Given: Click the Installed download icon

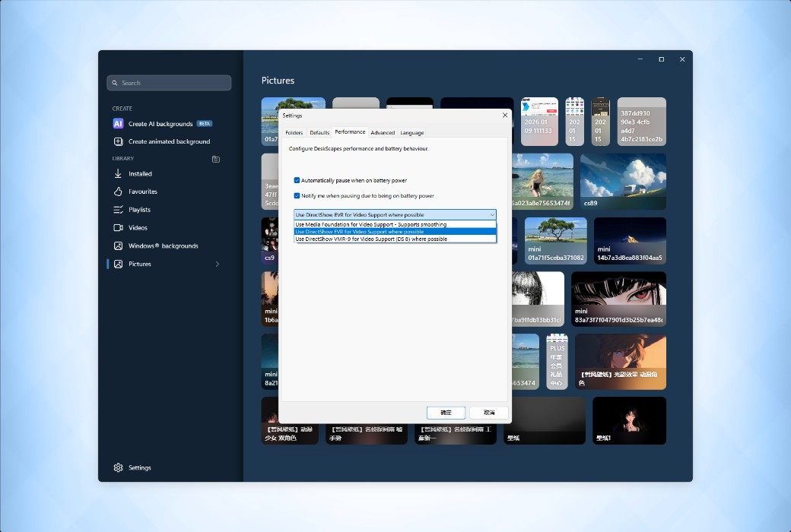Looking at the screenshot, I should [118, 173].
